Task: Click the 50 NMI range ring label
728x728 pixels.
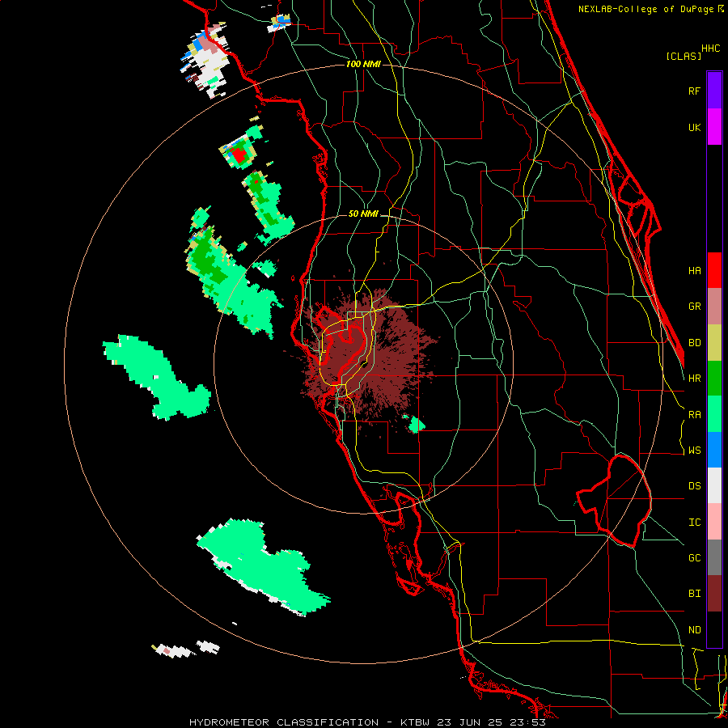Action: 363,214
